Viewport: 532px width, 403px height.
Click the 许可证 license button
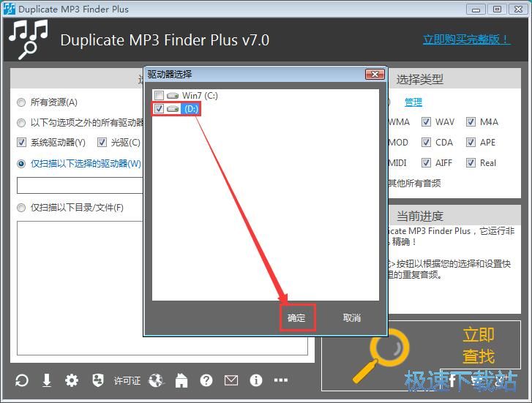pyautogui.click(x=127, y=380)
